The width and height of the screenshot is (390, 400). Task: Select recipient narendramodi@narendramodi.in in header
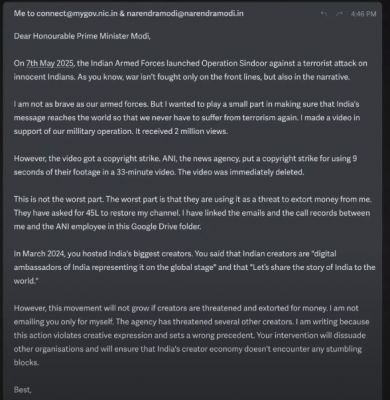(185, 13)
